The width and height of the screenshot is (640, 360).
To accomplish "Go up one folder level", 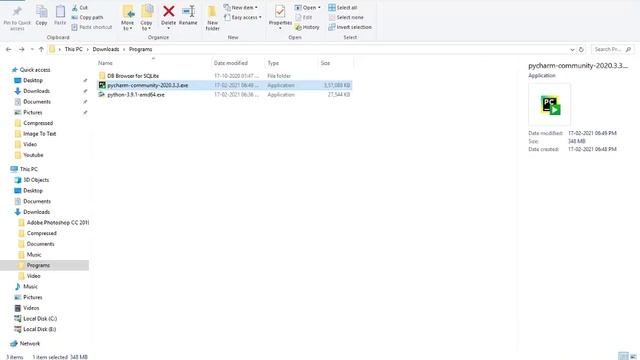I will [41, 49].
